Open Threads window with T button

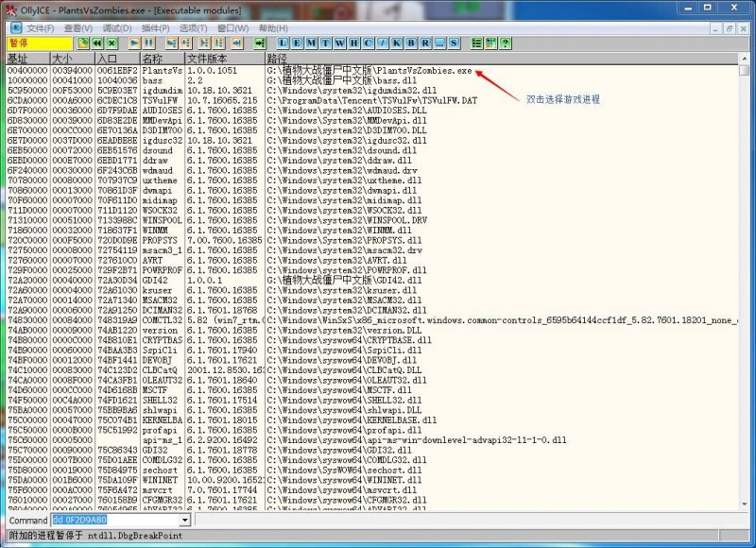click(325, 43)
